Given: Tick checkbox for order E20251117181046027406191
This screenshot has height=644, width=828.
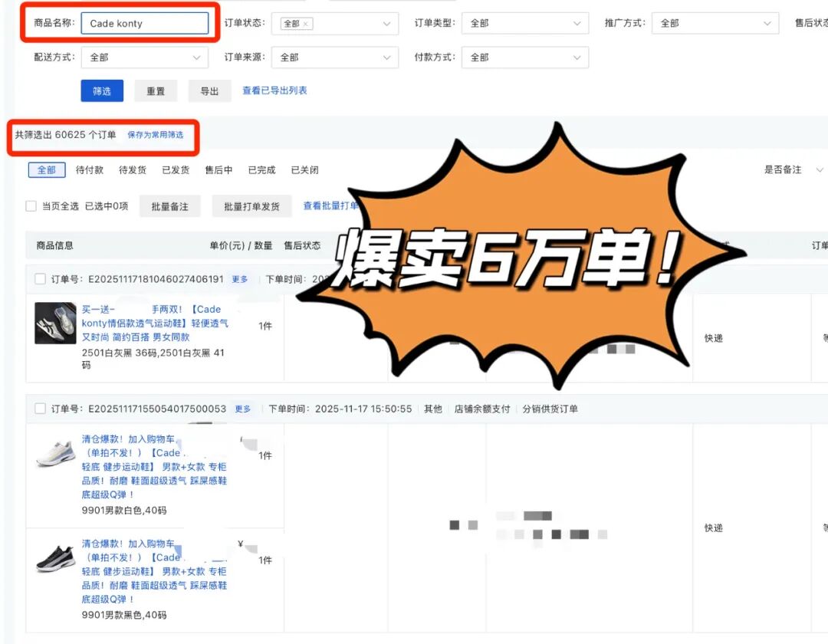Looking at the screenshot, I should point(40,279).
